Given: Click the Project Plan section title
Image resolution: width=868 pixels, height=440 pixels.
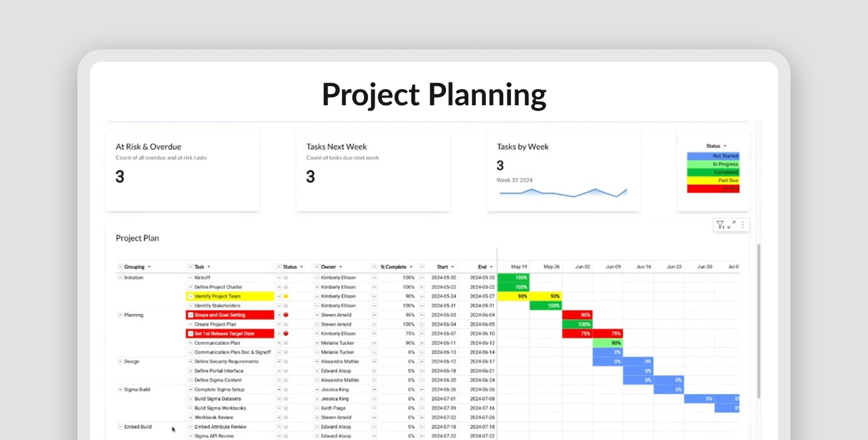Looking at the screenshot, I should click(x=137, y=238).
